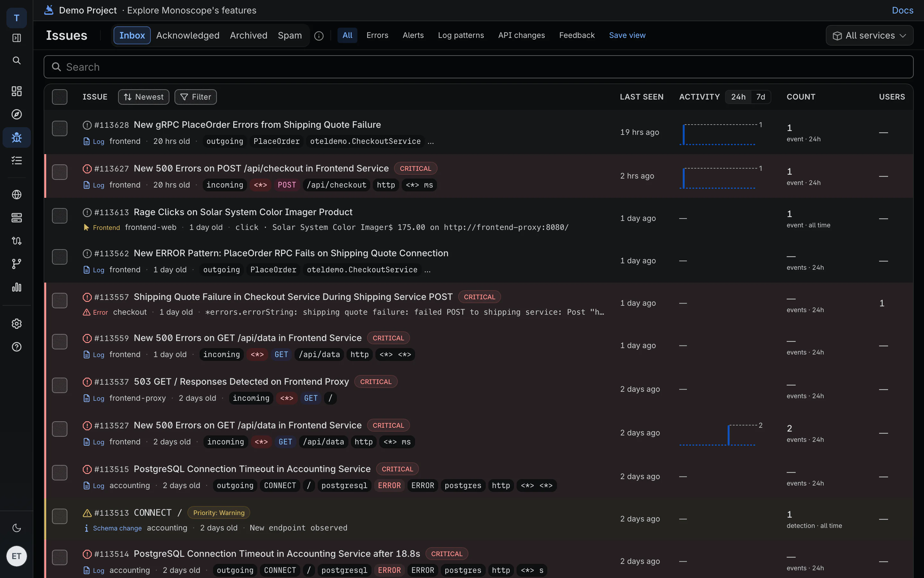Open the bar chart icon in sidebar
Image resolution: width=924 pixels, height=578 pixels.
point(16,287)
